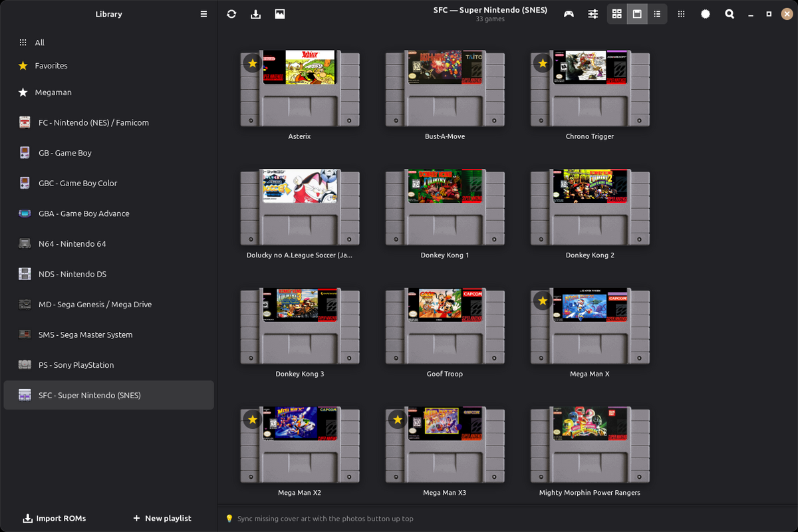Select GBA - Game Boy Advance platform

[x=108, y=213]
